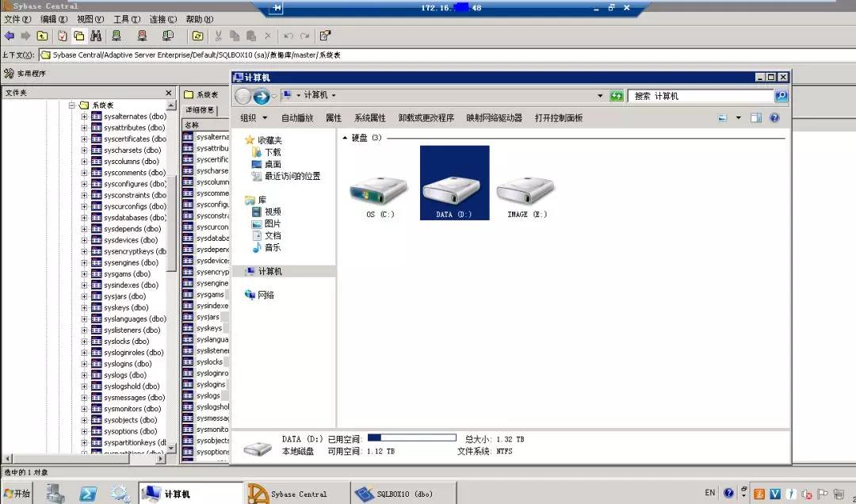Click the binoculars Find icon
856x504 pixels.
point(96,36)
